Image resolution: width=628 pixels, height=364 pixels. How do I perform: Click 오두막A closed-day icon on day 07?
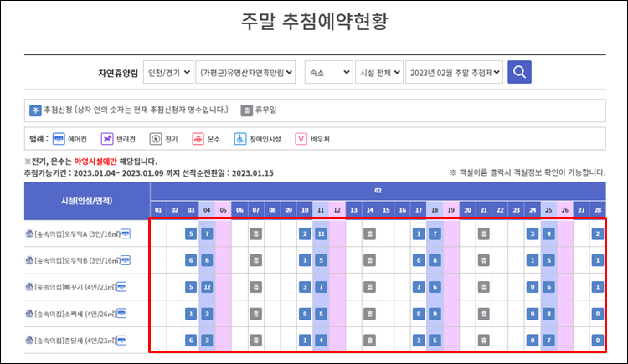pyautogui.click(x=256, y=233)
